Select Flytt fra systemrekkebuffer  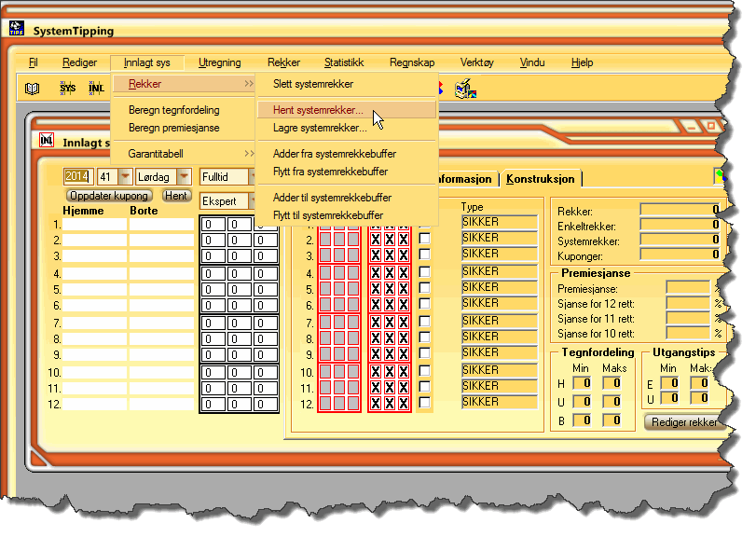click(347, 172)
